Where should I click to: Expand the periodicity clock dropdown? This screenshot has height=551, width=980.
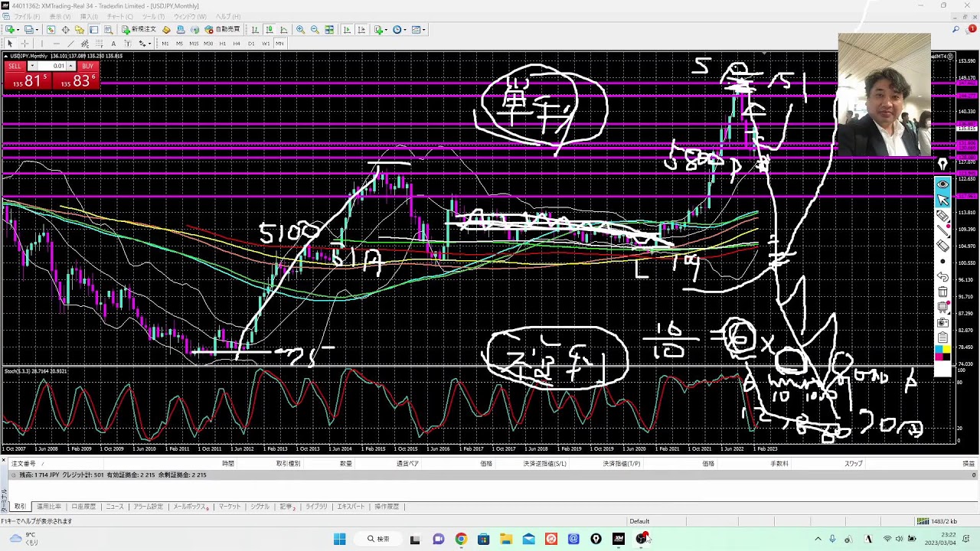tap(406, 30)
